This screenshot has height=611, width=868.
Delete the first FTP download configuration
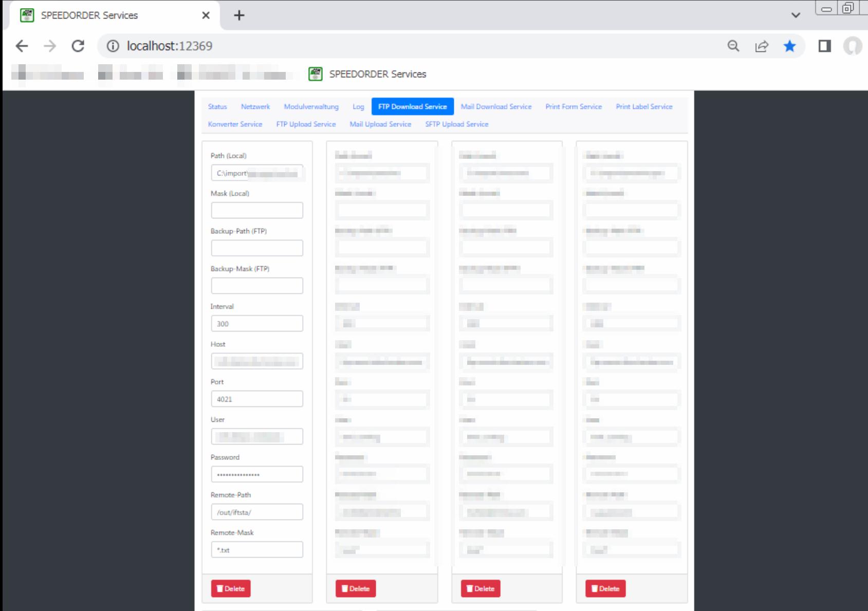(x=231, y=588)
